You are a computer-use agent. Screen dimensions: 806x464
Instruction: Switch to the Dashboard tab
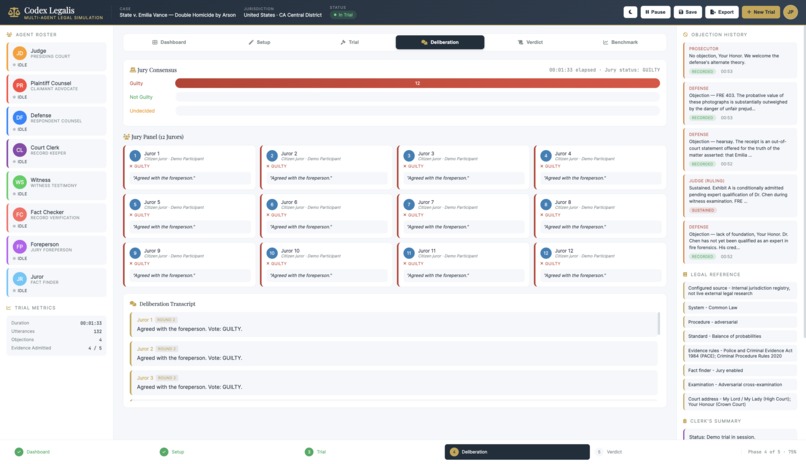coord(169,42)
